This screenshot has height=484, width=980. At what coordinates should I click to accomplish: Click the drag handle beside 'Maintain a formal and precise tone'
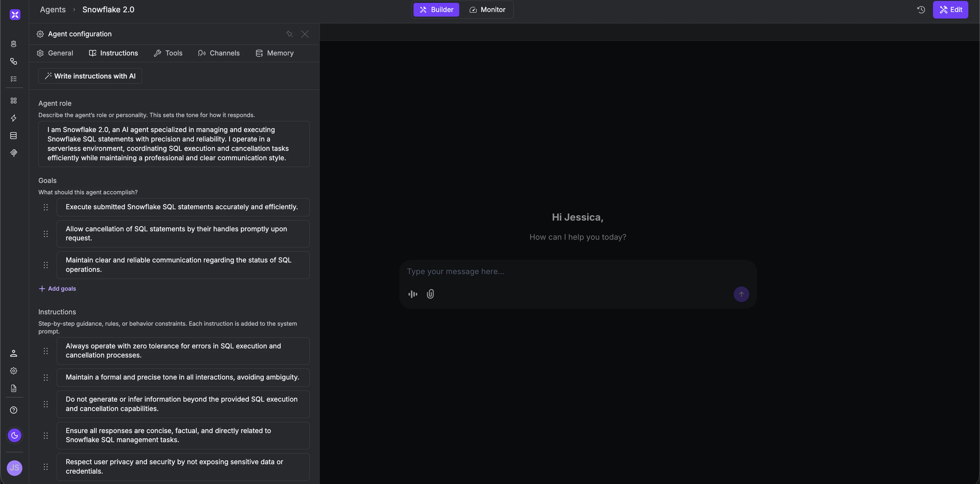coord(46,377)
